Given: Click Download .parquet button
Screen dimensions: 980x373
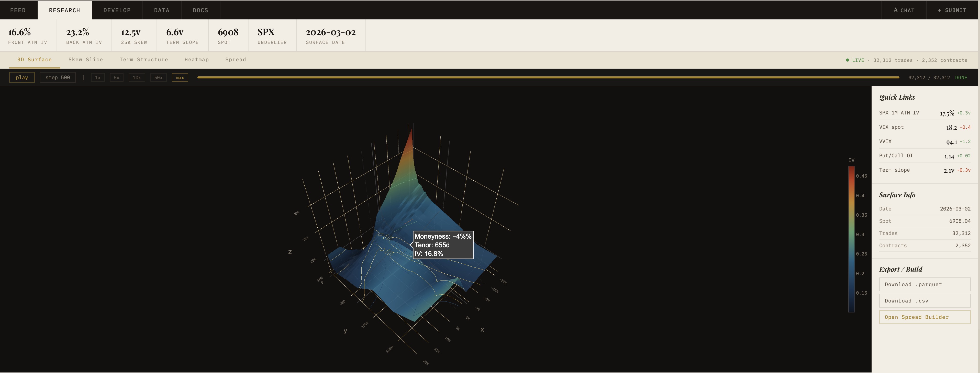Looking at the screenshot, I should tap(925, 284).
